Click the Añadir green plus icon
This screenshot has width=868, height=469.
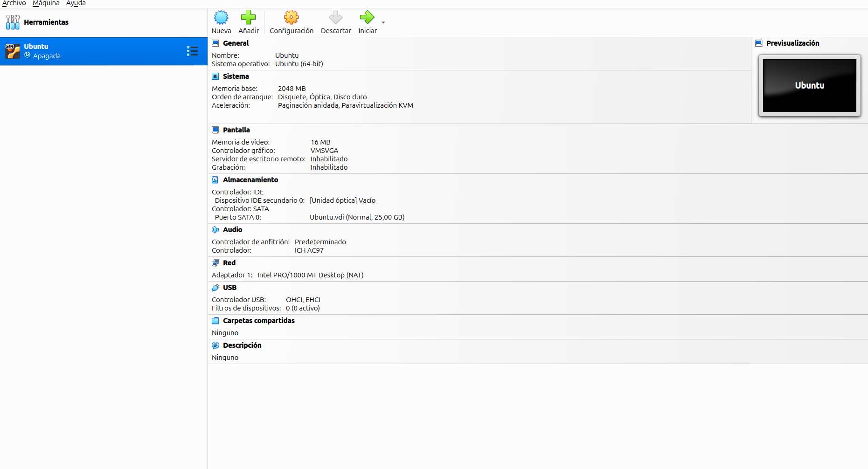pos(249,18)
